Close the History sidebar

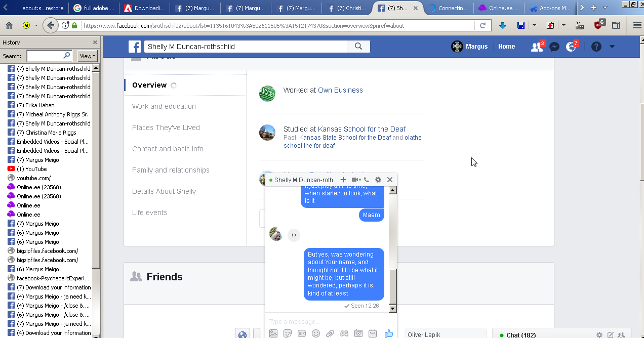click(95, 43)
